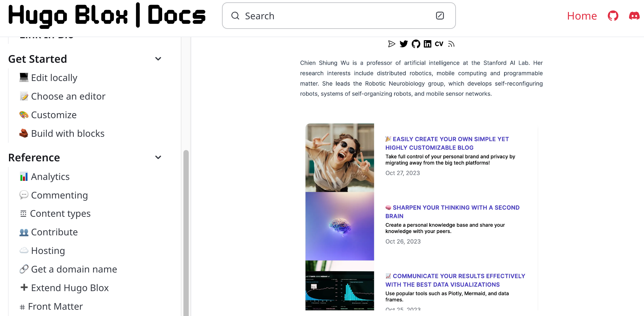
Task: Click 'Take full control of your personal brand' summary
Action: [x=450, y=160]
